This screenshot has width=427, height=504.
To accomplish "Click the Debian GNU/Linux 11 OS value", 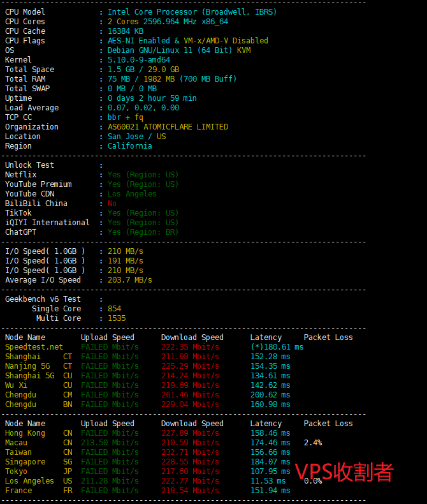I will (x=178, y=50).
